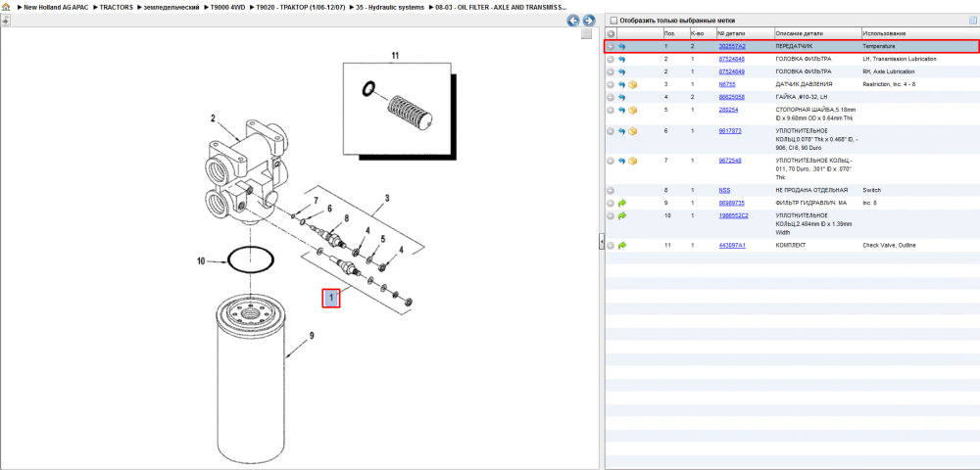Click the yellow box icon for 9617873 row

point(632,131)
